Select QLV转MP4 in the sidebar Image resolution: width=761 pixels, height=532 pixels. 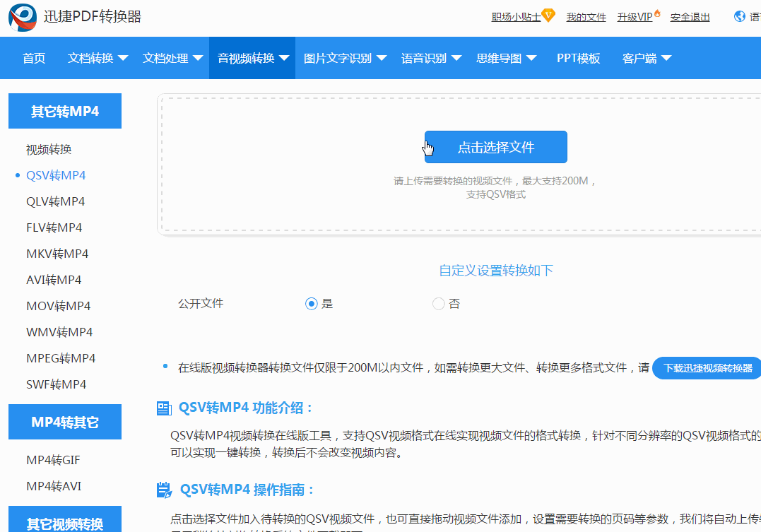point(55,202)
